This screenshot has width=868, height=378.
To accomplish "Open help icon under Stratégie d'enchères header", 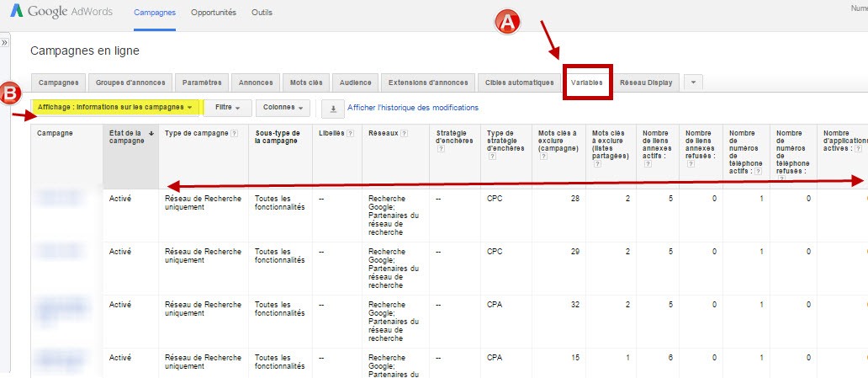I will pos(440,148).
